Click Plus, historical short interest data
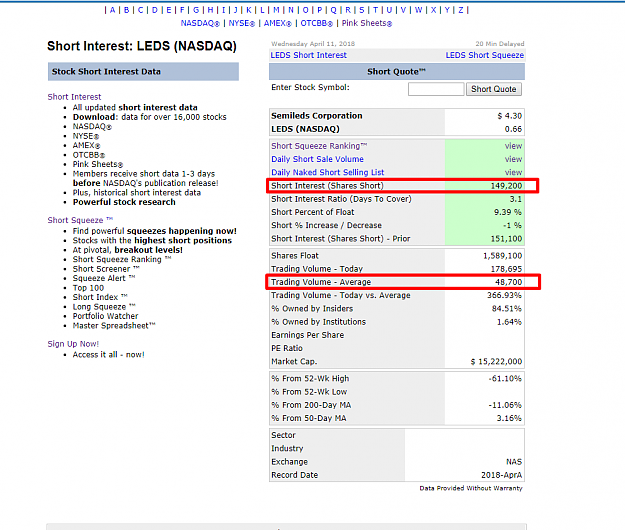The image size is (625, 530). click(137, 192)
